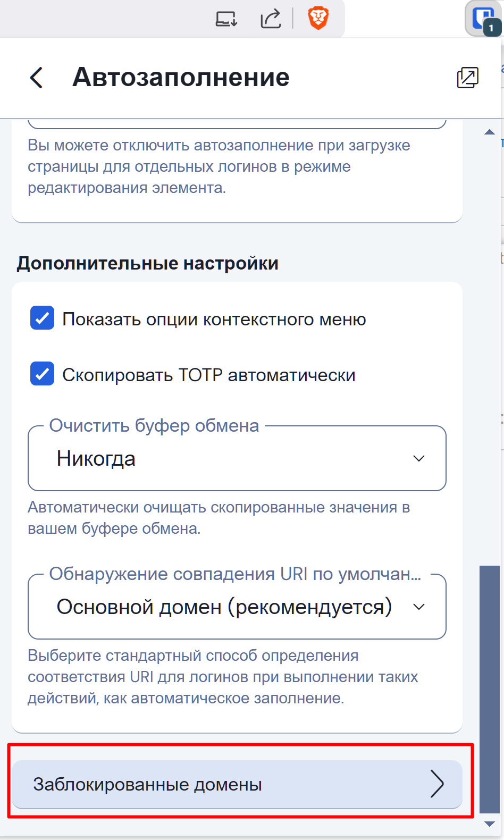This screenshot has height=840, width=504.
Task: Uncheck Скопировать TOTP автоматически checkbox
Action: tap(43, 374)
